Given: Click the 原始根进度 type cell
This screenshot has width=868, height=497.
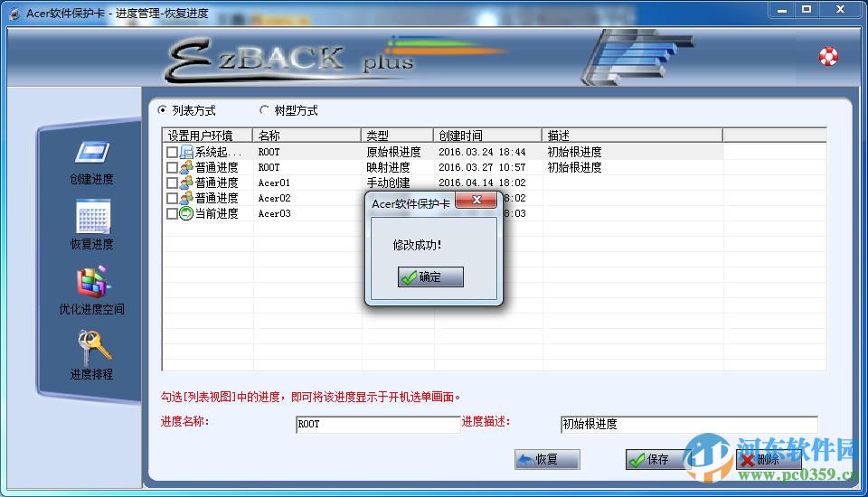Looking at the screenshot, I should 393,152.
